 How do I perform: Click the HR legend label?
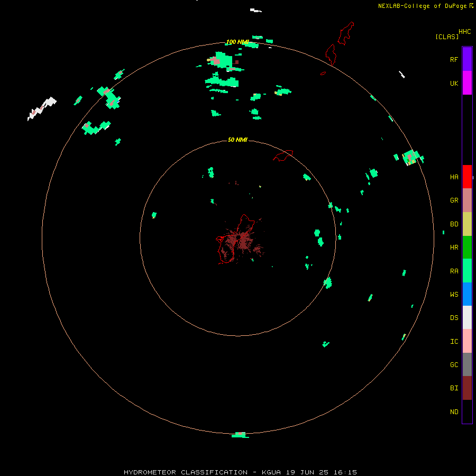(454, 248)
